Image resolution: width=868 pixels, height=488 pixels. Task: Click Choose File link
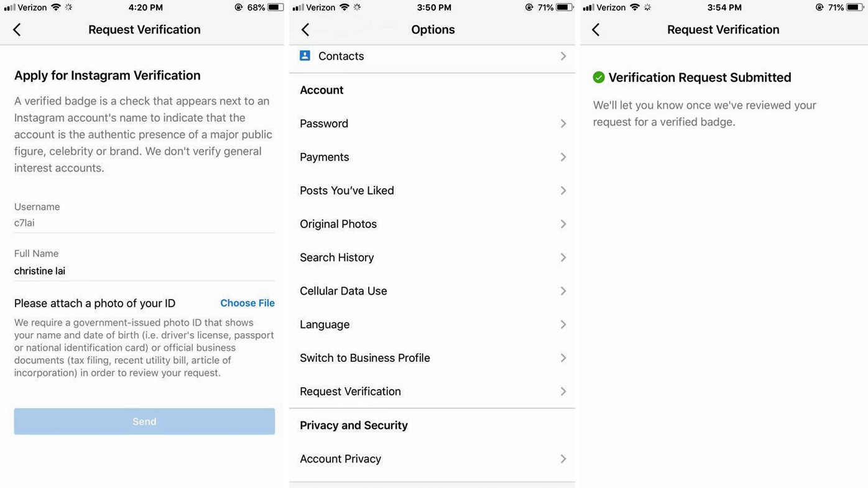point(247,303)
